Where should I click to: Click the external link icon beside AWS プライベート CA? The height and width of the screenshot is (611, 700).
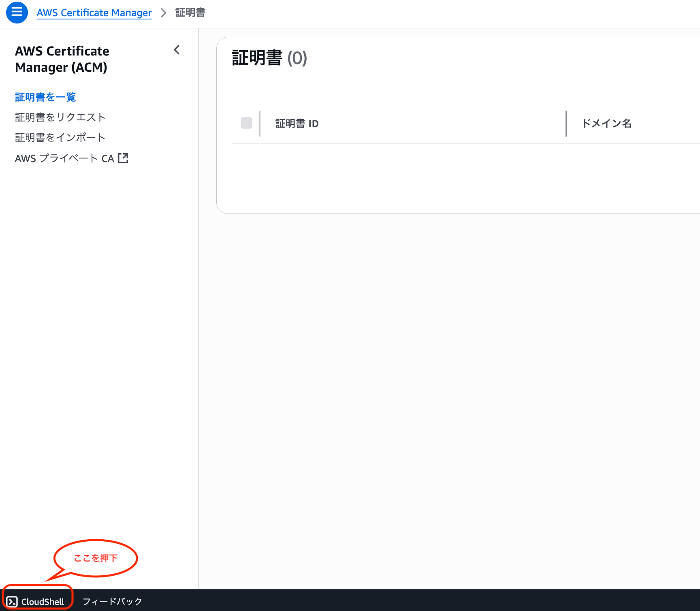123,158
